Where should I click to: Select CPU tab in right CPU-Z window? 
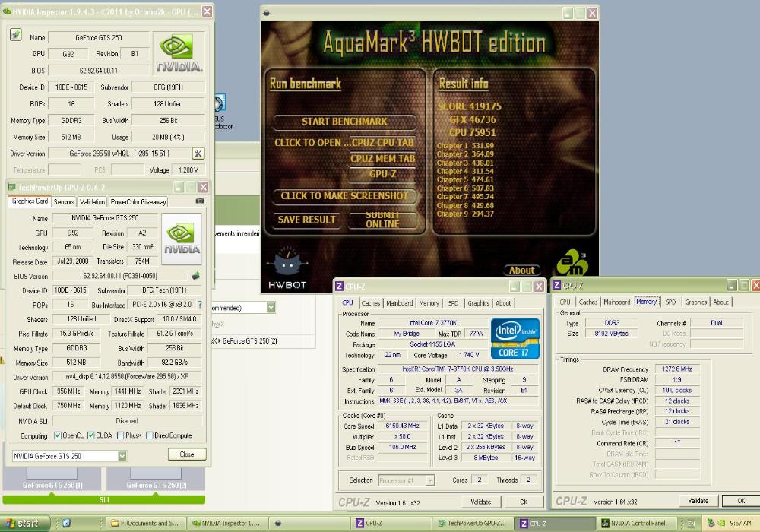coord(565,302)
